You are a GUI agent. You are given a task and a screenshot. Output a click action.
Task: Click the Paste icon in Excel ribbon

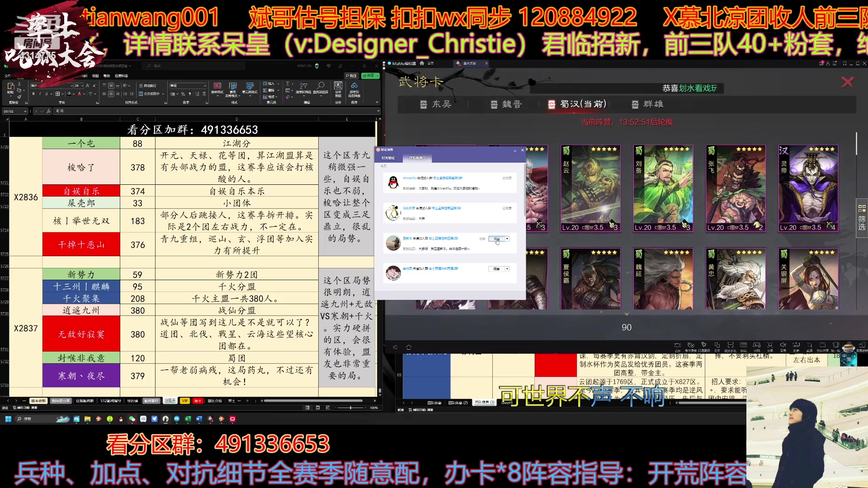pyautogui.click(x=11, y=86)
